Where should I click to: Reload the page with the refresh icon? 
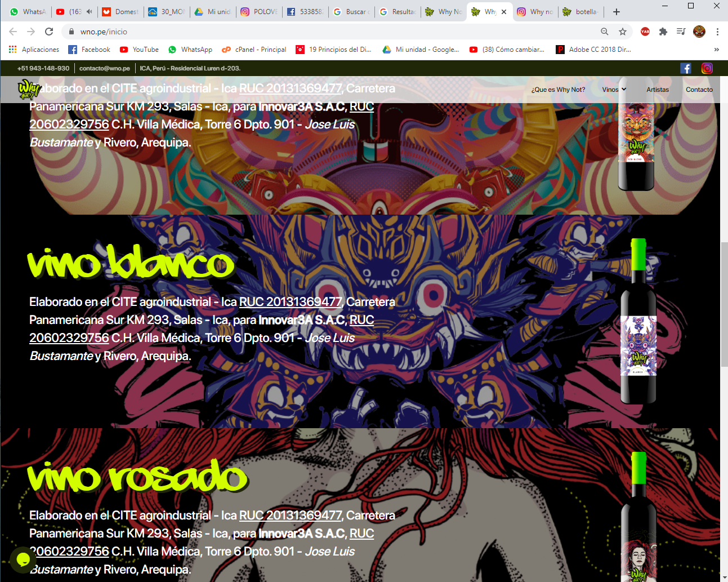(x=49, y=32)
